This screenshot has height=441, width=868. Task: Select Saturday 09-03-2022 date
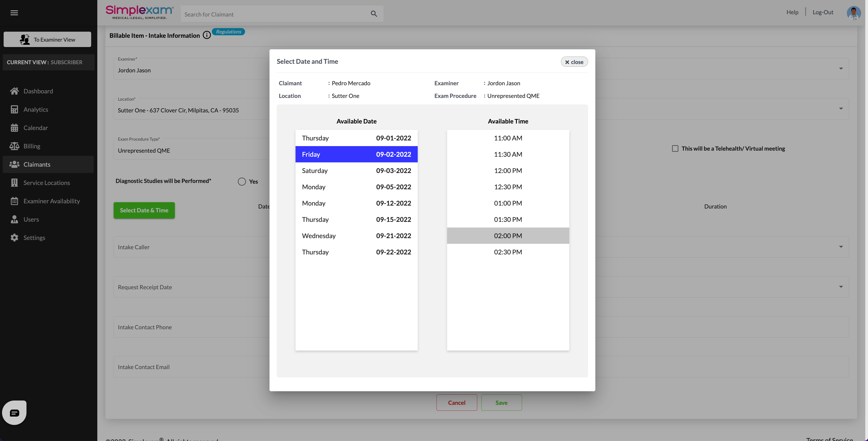[356, 171]
